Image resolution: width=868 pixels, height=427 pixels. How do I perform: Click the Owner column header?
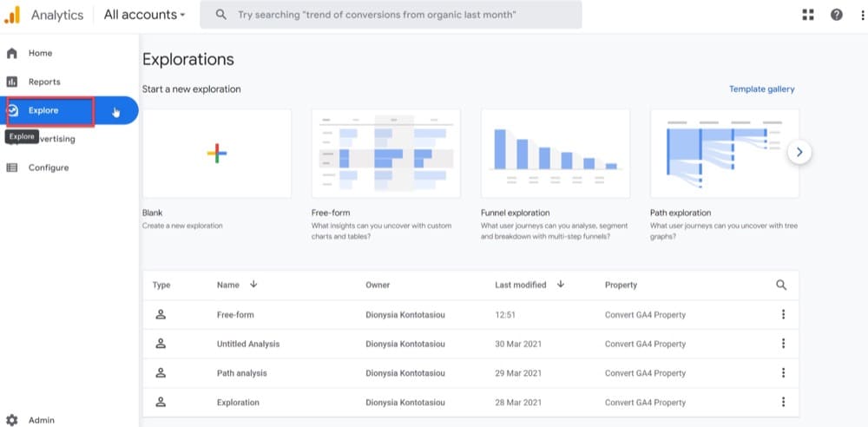[x=378, y=285]
